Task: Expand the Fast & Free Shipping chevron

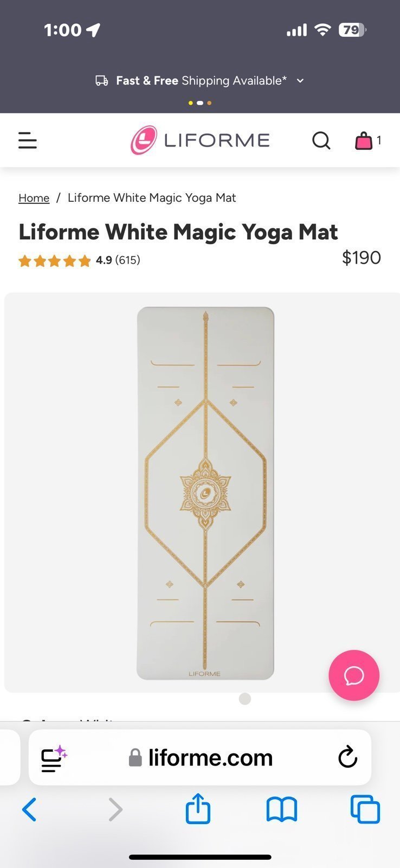Action: pos(300,81)
